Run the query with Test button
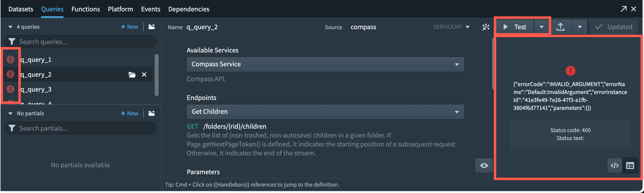This screenshot has height=193, width=644. coord(515,27)
